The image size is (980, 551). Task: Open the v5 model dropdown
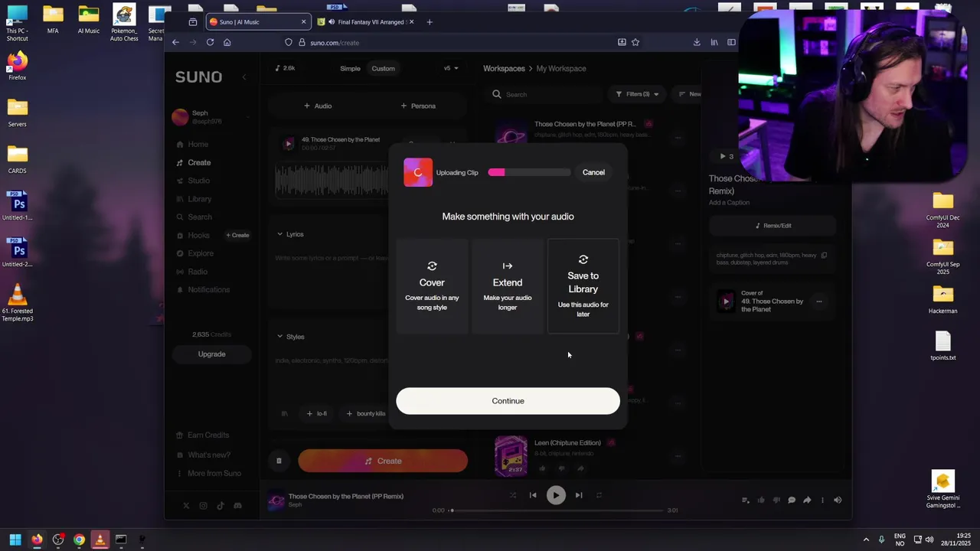451,68
